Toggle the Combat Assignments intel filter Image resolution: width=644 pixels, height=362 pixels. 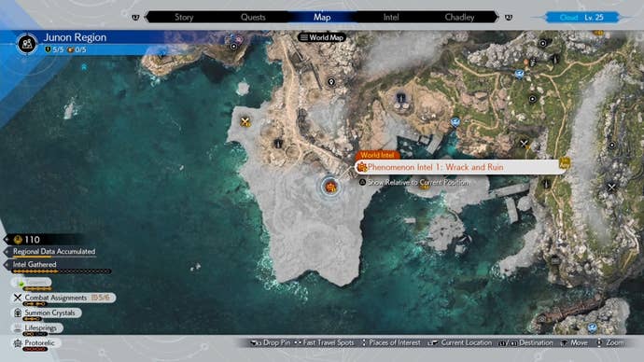63,298
